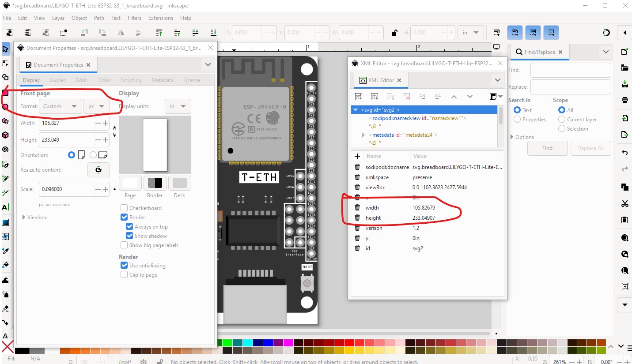The image size is (632, 364).
Task: Open the page Format Custom dropdown
Action: coord(61,106)
